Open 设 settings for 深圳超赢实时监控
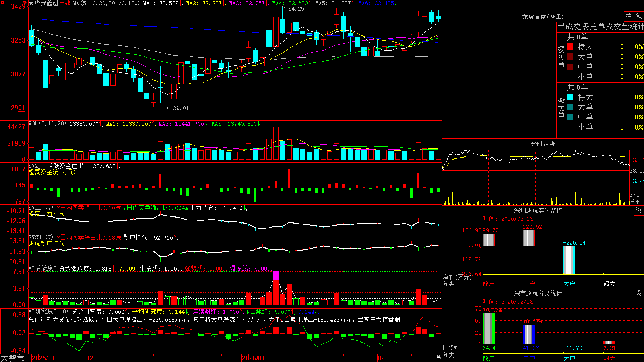Screen dimensions: 644x362 tap(639, 210)
